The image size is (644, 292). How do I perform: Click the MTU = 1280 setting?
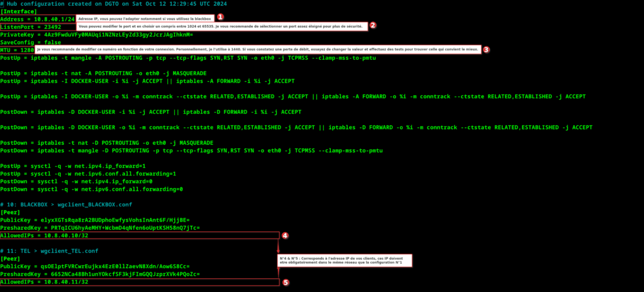[x=18, y=49]
